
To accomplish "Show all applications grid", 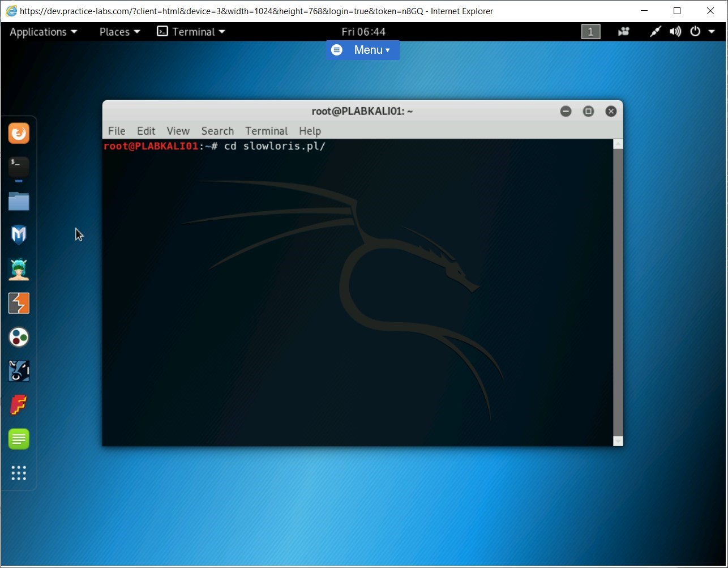I will coord(19,473).
